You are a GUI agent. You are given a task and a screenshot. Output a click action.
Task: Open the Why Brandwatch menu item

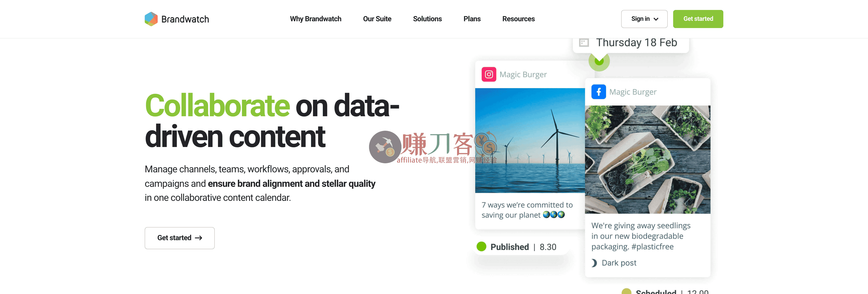(x=315, y=19)
